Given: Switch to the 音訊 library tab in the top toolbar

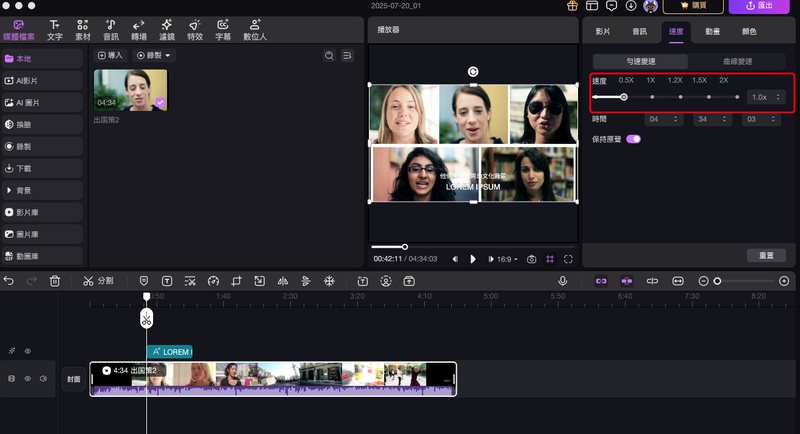Looking at the screenshot, I should [111, 30].
